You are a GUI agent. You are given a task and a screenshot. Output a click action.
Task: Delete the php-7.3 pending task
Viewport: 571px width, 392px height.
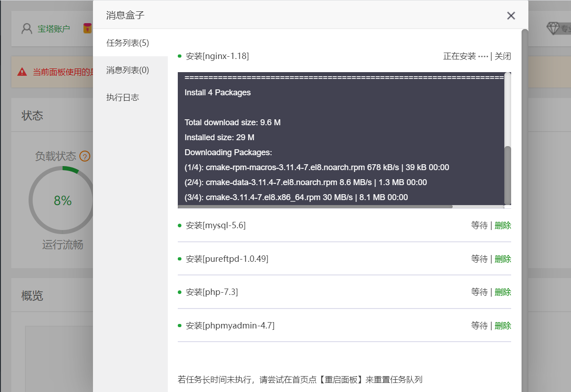click(503, 292)
